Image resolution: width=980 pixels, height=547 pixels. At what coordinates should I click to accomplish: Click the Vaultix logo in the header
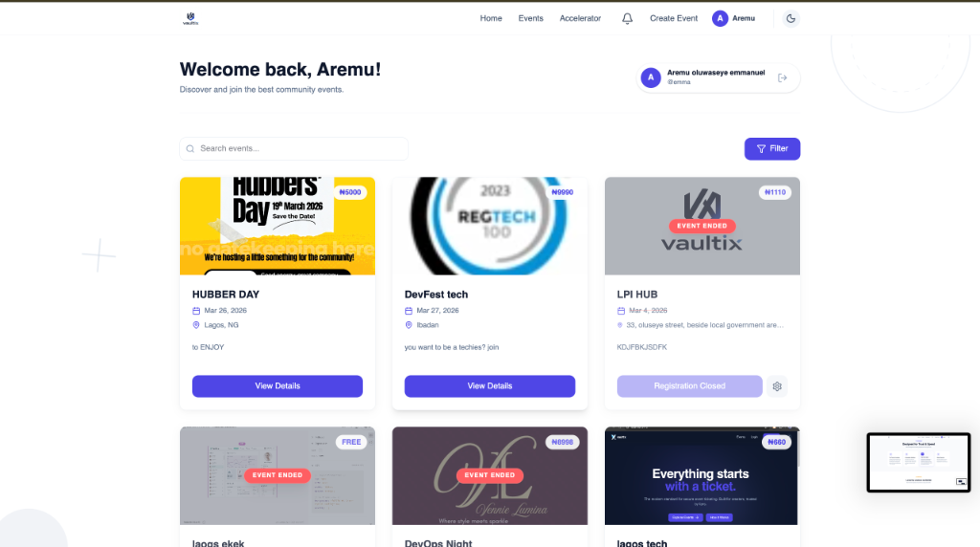(190, 19)
